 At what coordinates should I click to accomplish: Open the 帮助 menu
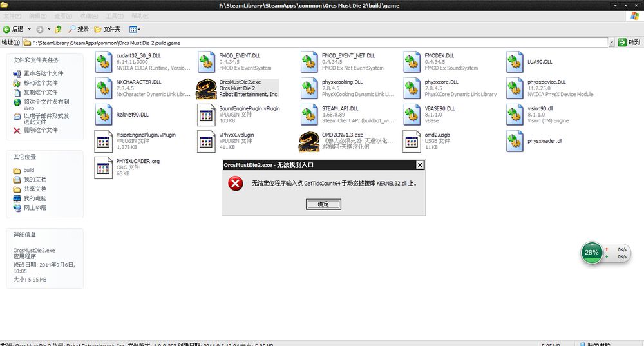pyautogui.click(x=140, y=16)
